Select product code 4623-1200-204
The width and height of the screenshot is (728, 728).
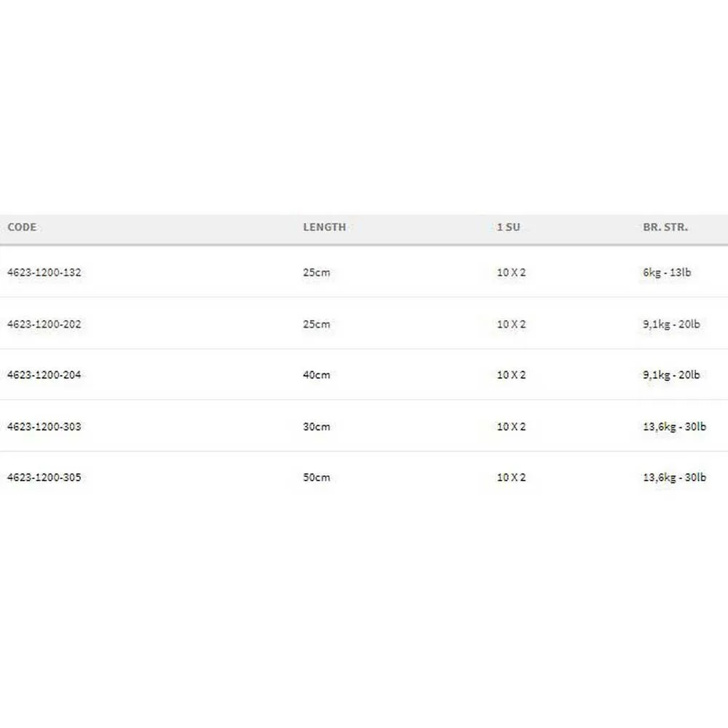(x=44, y=375)
